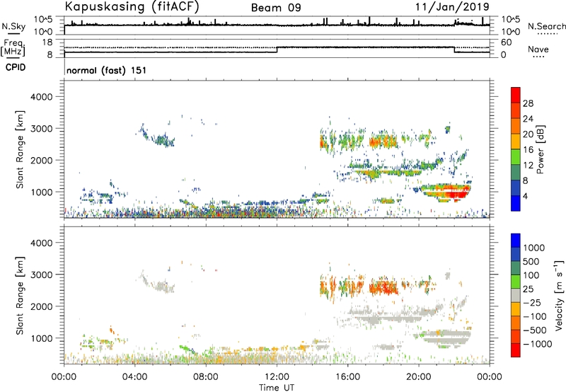Click the red top of power colorbar

(x=516, y=95)
